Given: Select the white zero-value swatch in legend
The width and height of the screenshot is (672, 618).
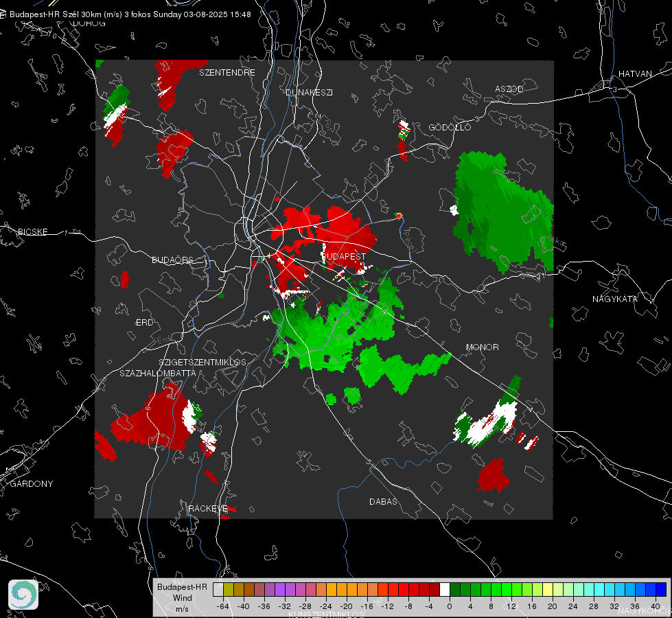Looking at the screenshot, I should 445,589.
